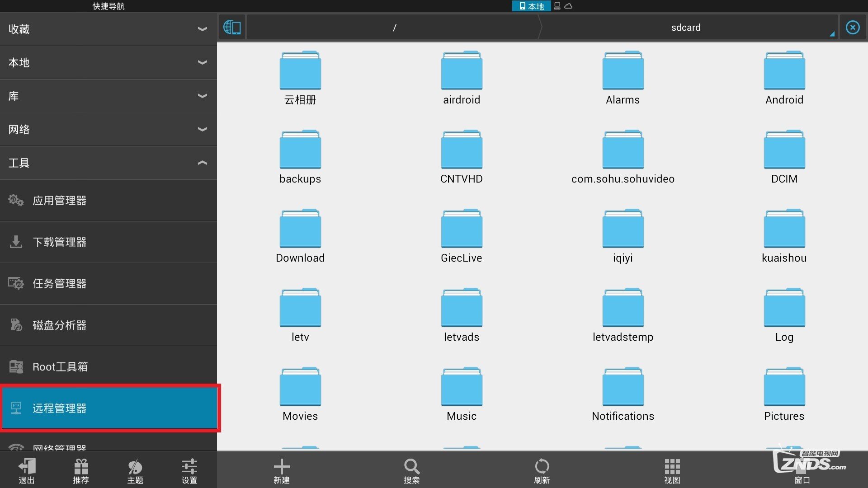Viewport: 868px width, 488px height.
Task: Open the Android folder
Action: pyautogui.click(x=784, y=78)
